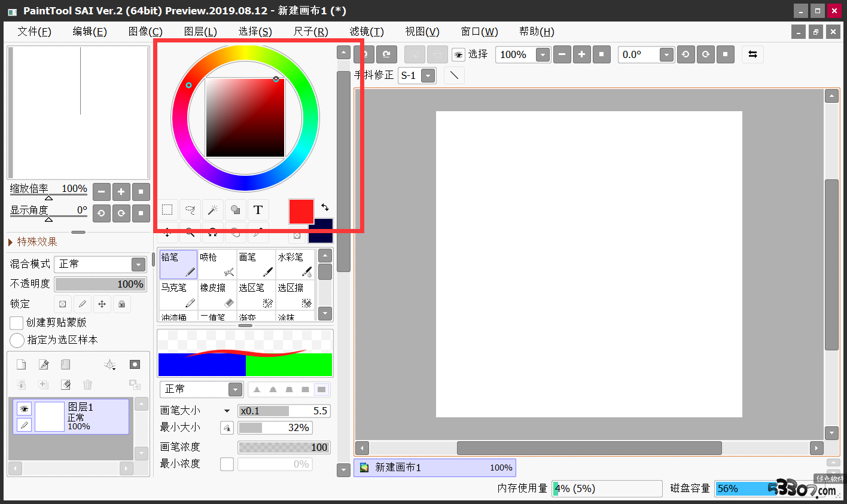Toggle lock drawing pencil icon
The width and height of the screenshot is (847, 504).
click(82, 304)
